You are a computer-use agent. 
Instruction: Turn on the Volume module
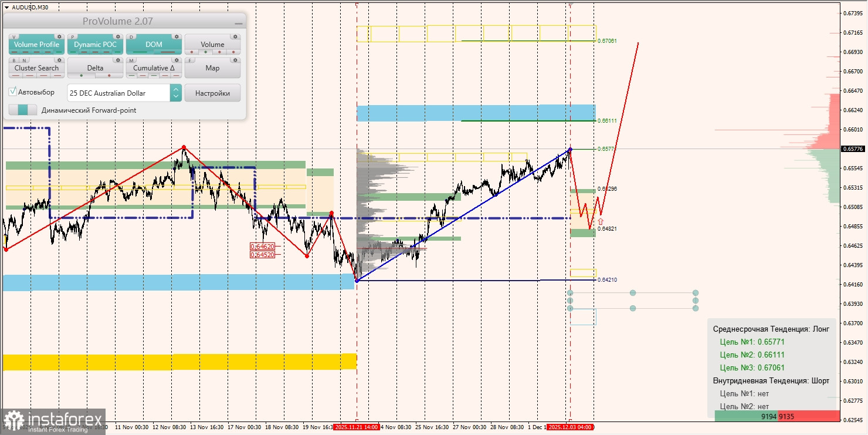click(x=213, y=45)
